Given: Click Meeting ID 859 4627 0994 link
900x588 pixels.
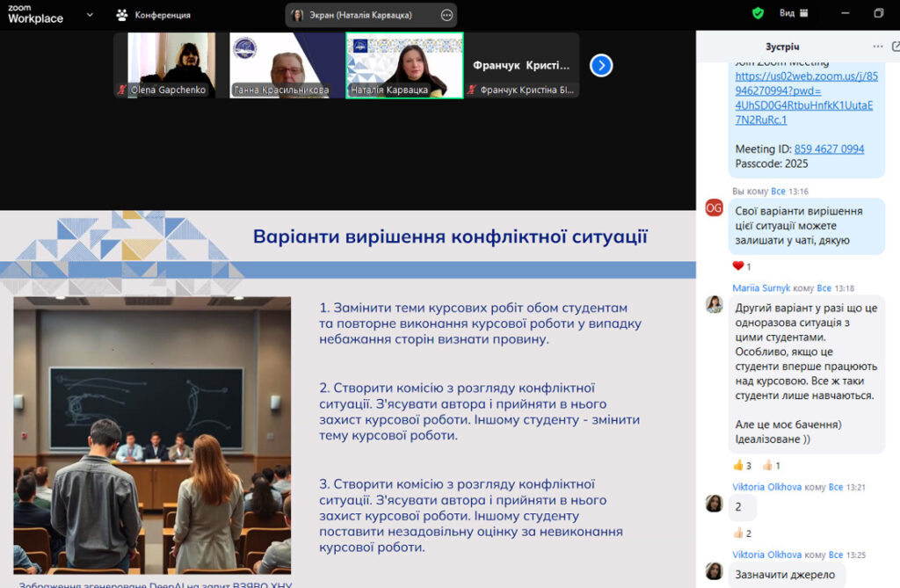Looking at the screenshot, I should (x=829, y=149).
